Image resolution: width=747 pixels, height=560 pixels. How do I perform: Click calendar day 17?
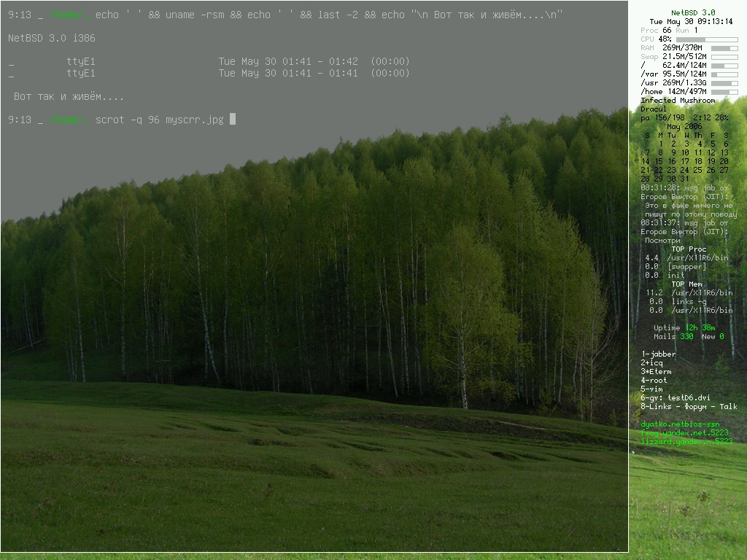[684, 161]
